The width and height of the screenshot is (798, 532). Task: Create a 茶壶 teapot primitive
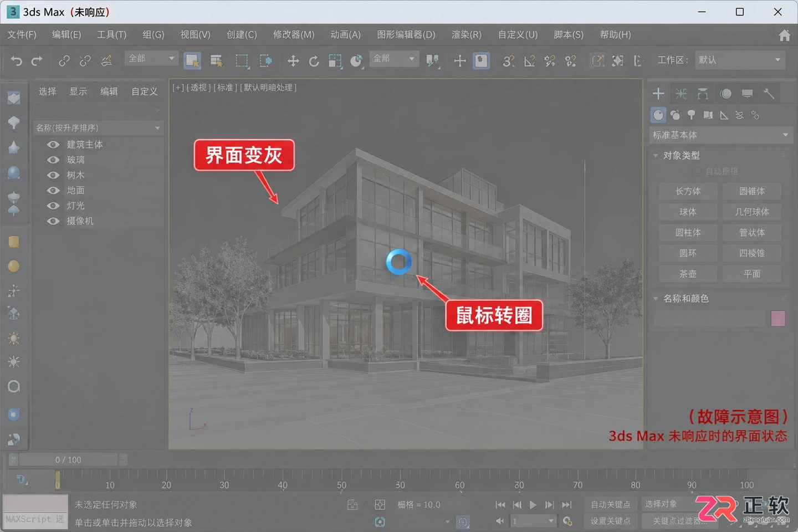pos(688,274)
